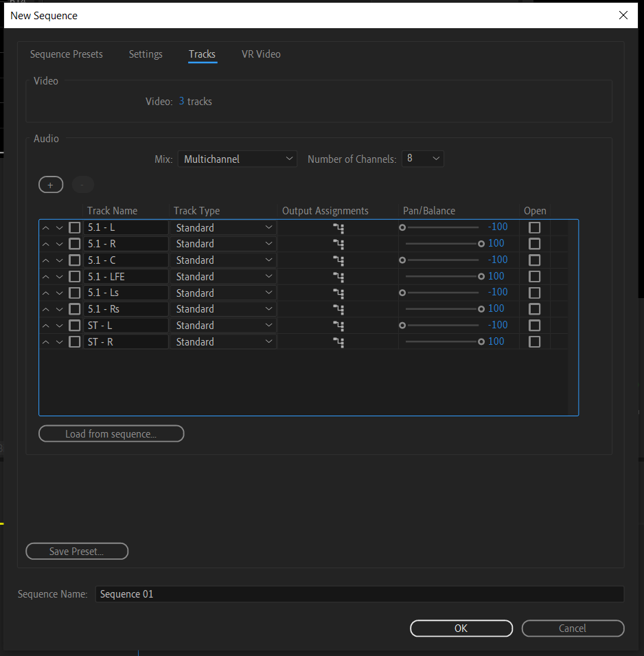Switch to the Sequence Presets tab
644x656 pixels.
click(x=66, y=54)
